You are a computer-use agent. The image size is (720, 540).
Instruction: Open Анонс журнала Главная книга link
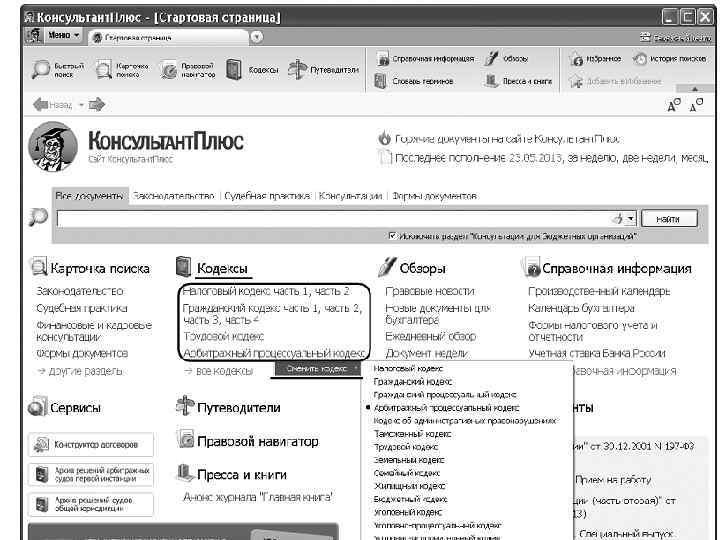(258, 497)
